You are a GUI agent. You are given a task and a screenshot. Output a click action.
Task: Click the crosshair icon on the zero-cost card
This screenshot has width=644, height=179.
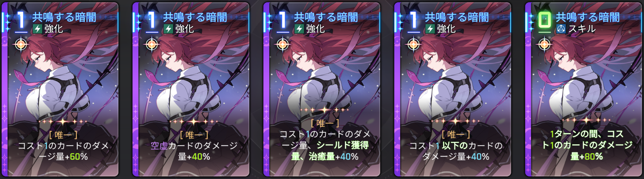coord(544,45)
